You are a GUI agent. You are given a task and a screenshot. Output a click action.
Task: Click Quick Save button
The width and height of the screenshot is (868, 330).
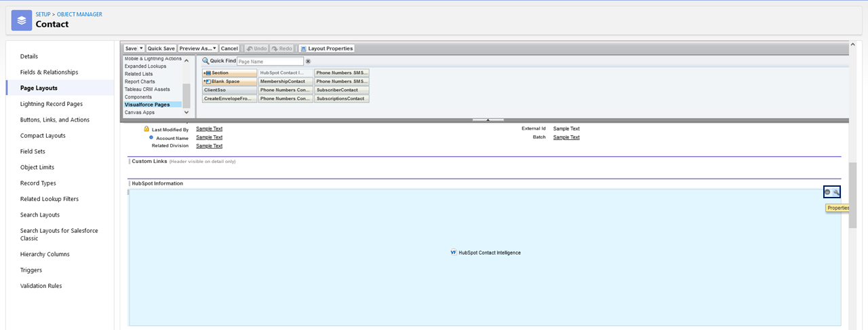click(161, 49)
